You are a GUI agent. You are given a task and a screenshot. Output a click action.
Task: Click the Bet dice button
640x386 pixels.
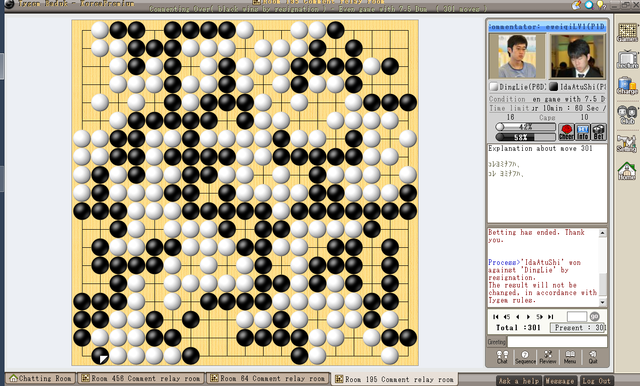tap(598, 132)
